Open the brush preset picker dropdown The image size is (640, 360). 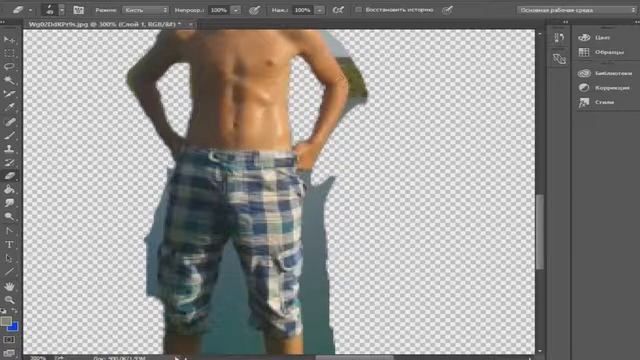[62, 10]
